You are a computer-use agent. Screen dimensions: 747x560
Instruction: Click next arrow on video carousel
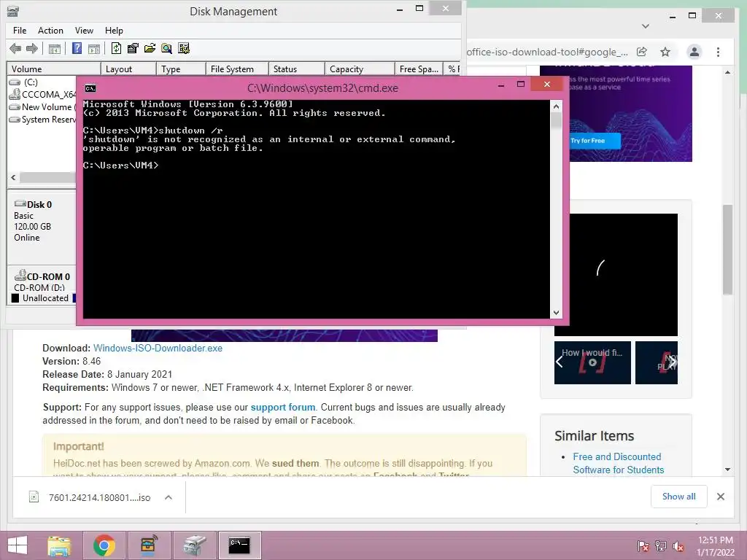pos(672,362)
